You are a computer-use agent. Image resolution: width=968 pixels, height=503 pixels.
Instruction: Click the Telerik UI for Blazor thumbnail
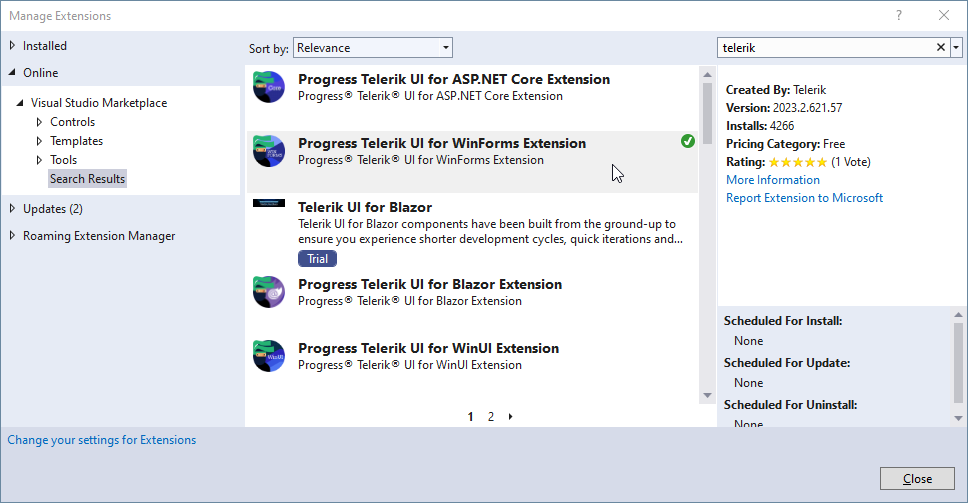[x=269, y=203]
